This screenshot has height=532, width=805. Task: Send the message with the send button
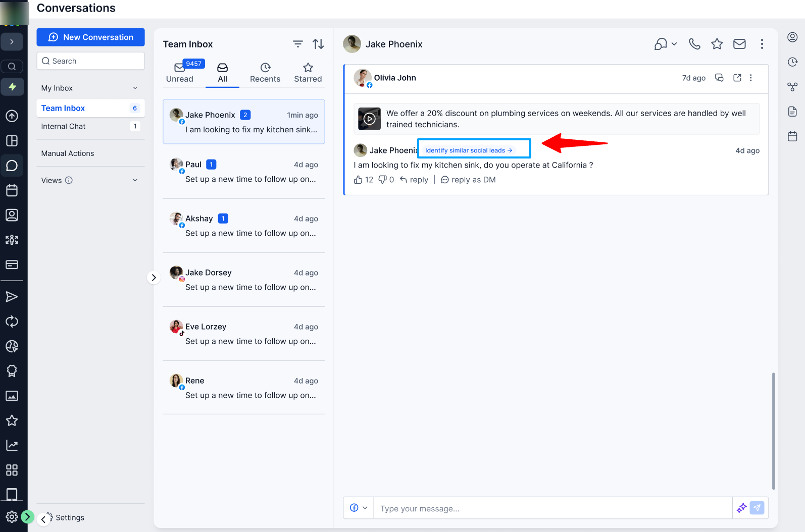point(757,508)
